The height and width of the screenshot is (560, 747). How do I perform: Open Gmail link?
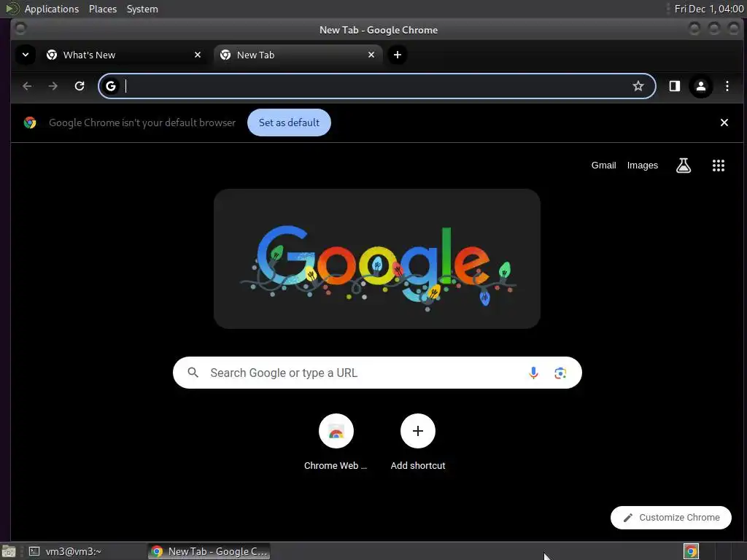603,166
